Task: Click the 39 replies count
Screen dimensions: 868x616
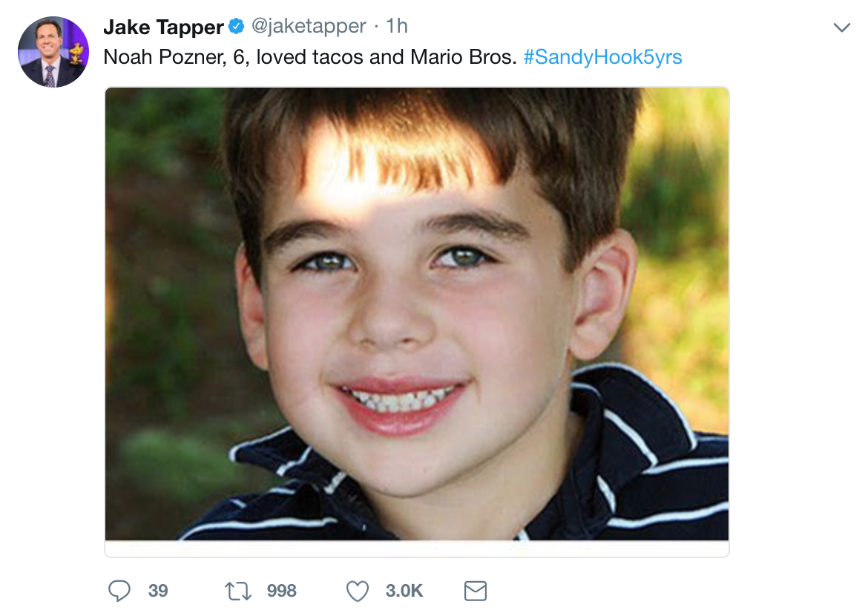Action: click(158, 591)
